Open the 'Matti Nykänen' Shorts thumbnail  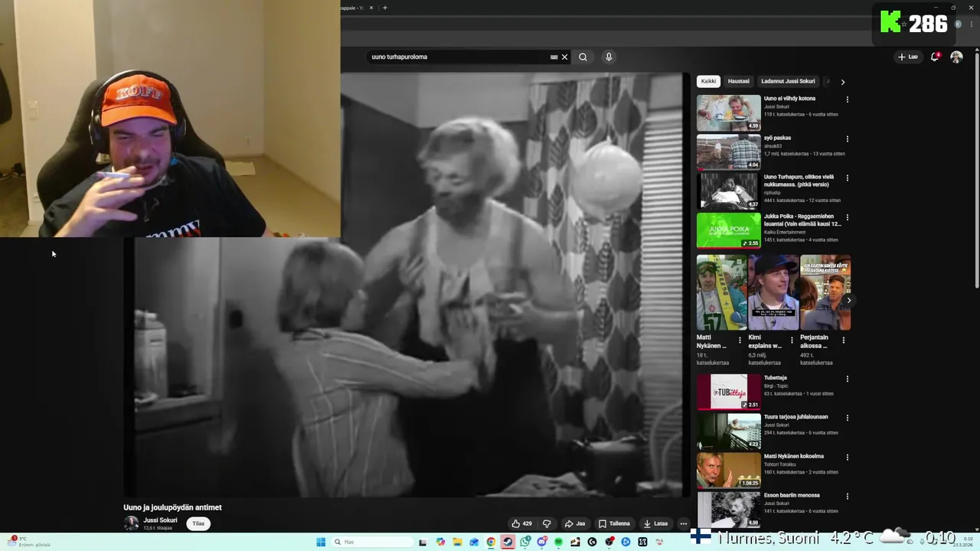pyautogui.click(x=721, y=292)
